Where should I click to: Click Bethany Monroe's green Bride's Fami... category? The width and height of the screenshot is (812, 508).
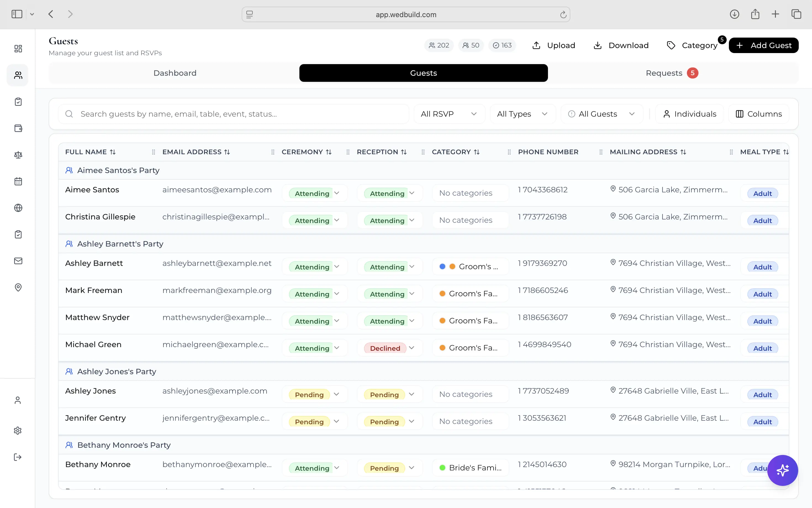[470, 468]
